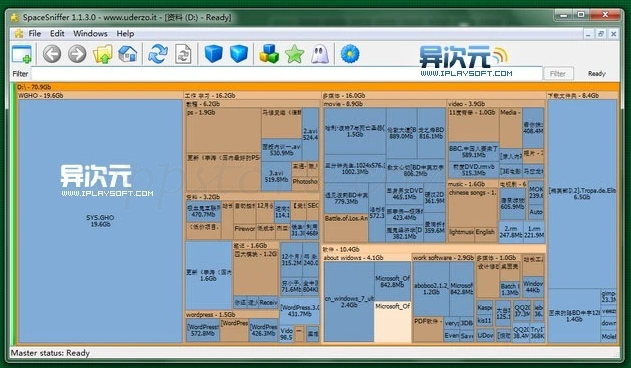
Task: Go forward with the right arrow icon
Action: click(x=77, y=54)
